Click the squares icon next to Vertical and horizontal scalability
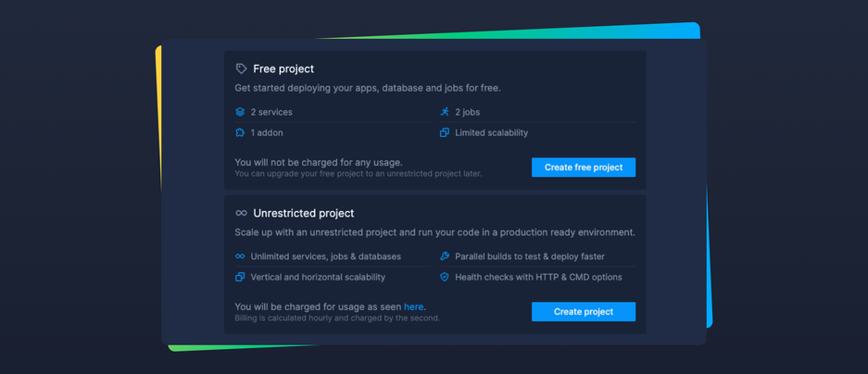The width and height of the screenshot is (868, 374). [240, 277]
